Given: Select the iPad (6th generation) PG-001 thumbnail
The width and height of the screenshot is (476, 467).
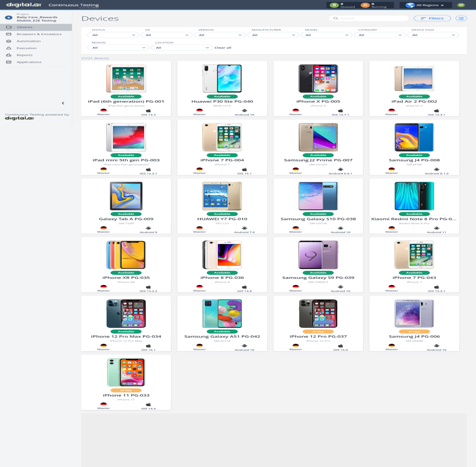Looking at the screenshot, I should (126, 79).
